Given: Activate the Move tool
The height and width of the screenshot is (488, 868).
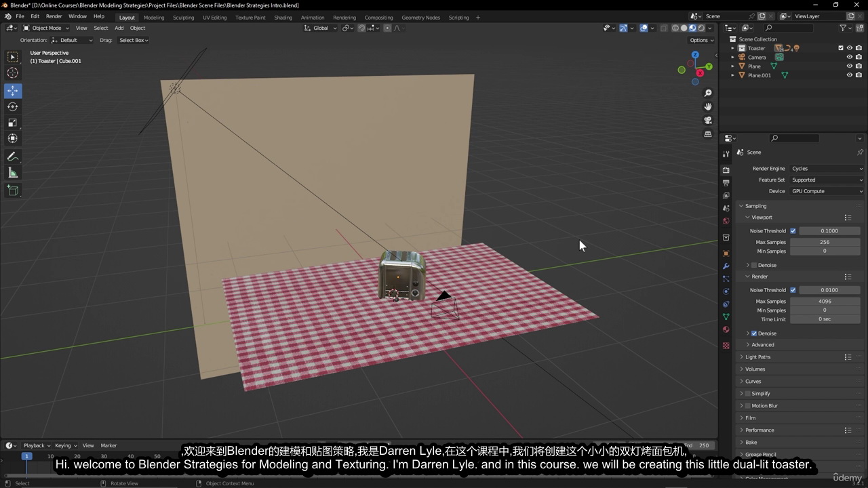Looking at the screenshot, I should point(13,91).
